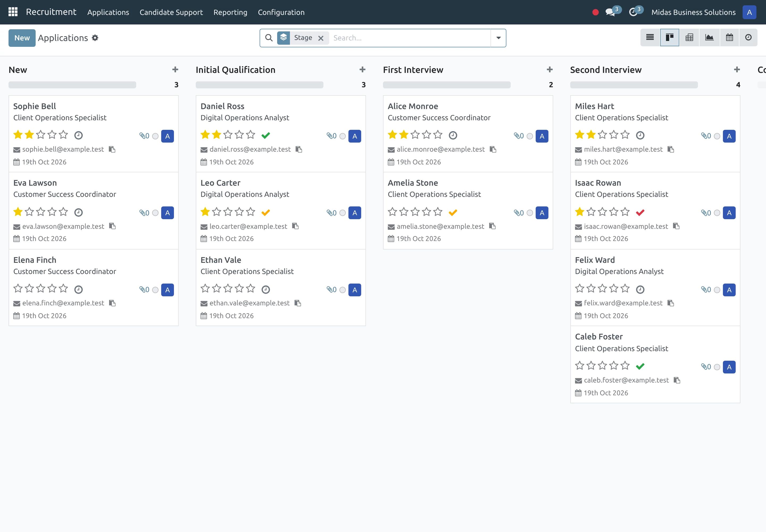Open the Applications settings gear

pos(95,38)
